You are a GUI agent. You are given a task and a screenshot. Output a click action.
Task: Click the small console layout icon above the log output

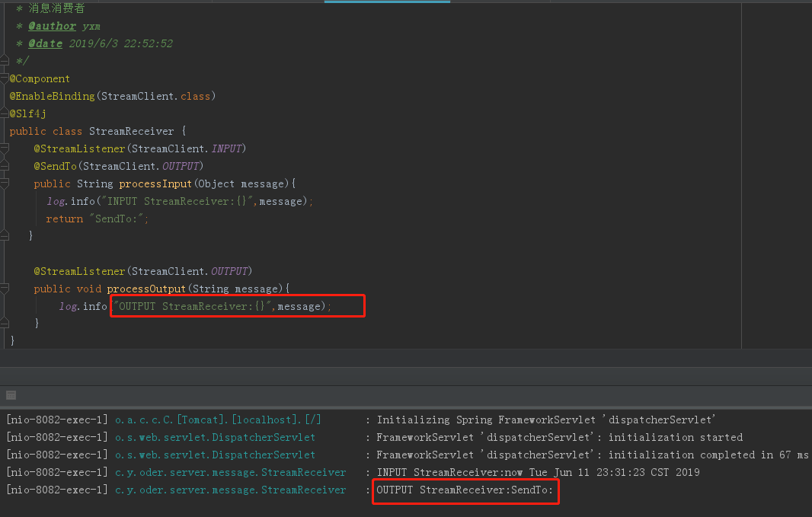point(11,395)
